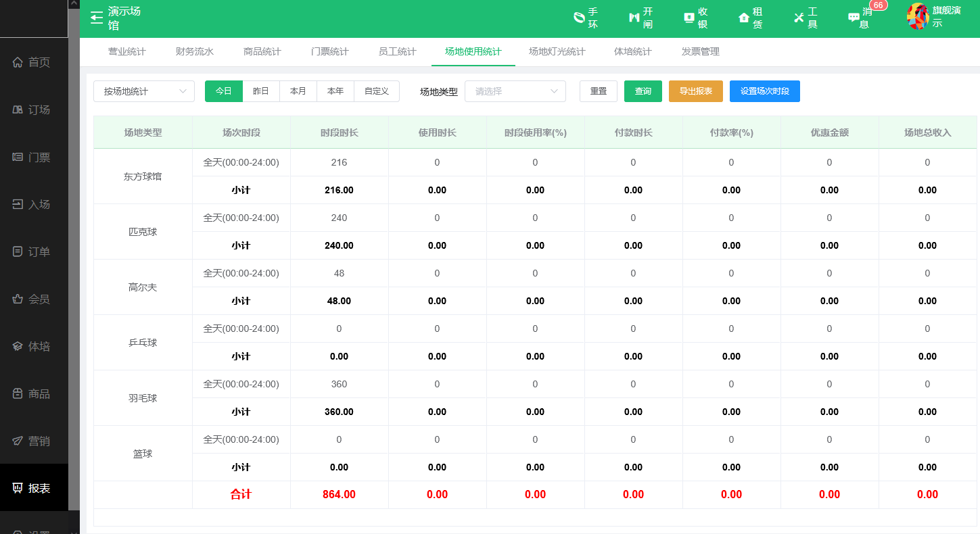980x534 pixels.
Task: Click the user avatar in header
Action: coord(918,16)
